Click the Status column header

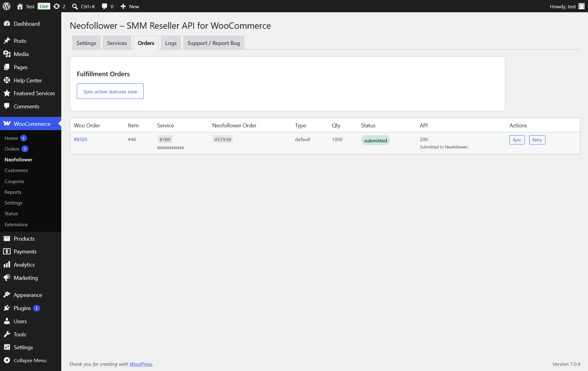click(x=368, y=125)
